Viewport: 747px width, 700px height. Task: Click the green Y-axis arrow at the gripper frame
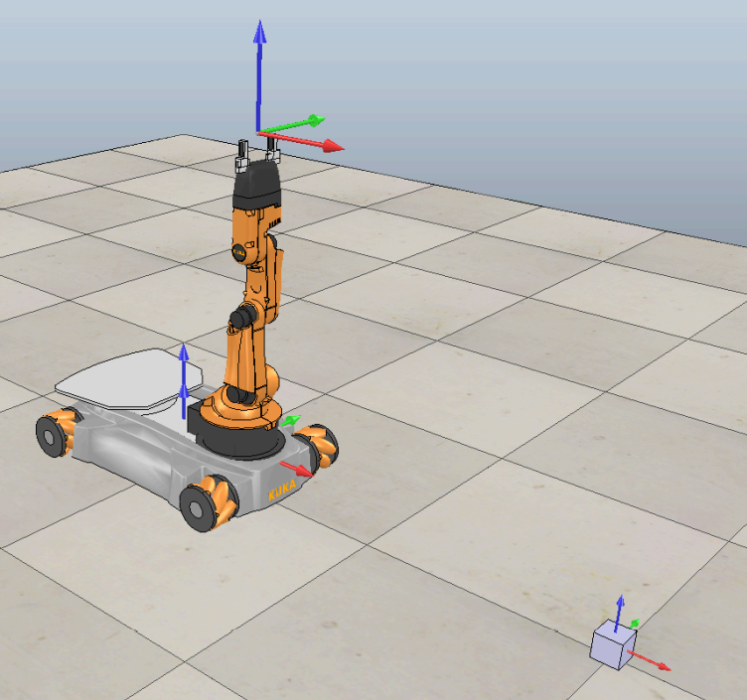point(292,124)
